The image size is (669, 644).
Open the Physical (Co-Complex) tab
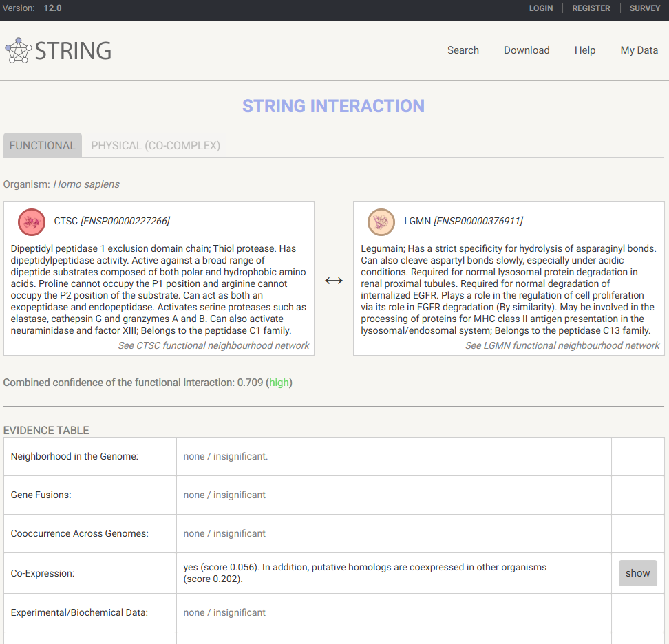[156, 145]
